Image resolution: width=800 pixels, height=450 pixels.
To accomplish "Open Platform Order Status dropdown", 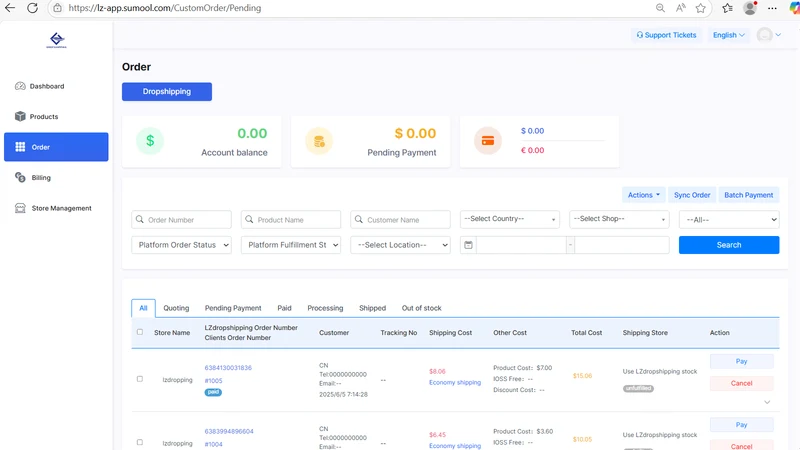I will (x=182, y=245).
